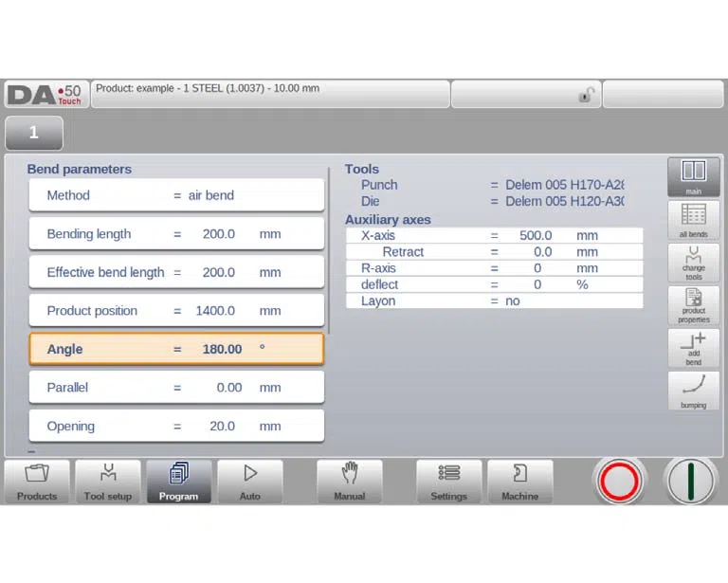Select the Angle 180.00 field

[x=176, y=349]
